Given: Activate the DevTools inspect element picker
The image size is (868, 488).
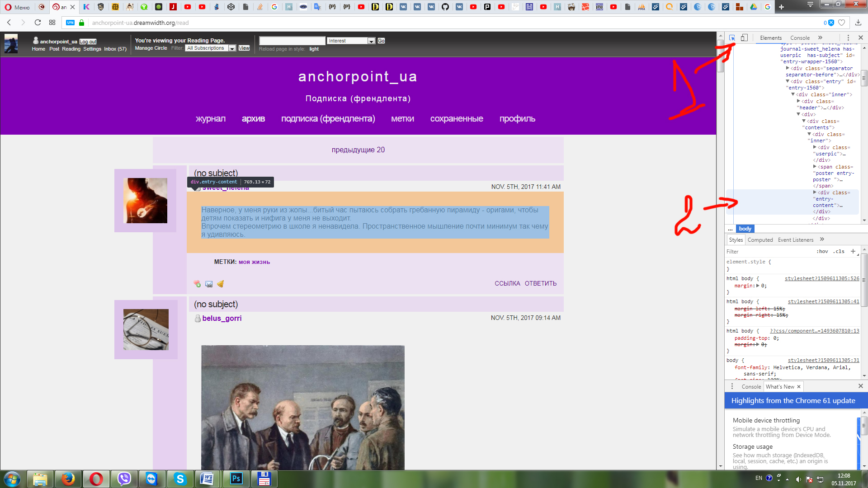Looking at the screenshot, I should 732,38.
